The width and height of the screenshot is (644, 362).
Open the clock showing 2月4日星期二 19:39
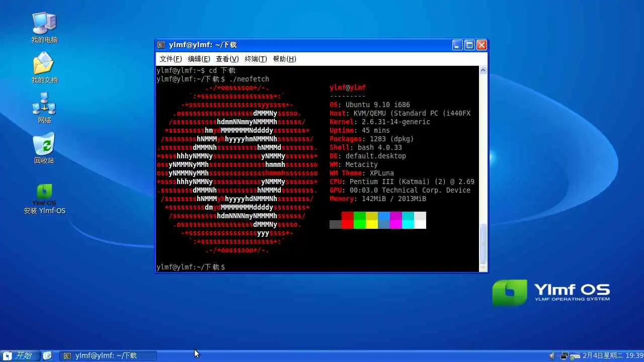[613, 355]
